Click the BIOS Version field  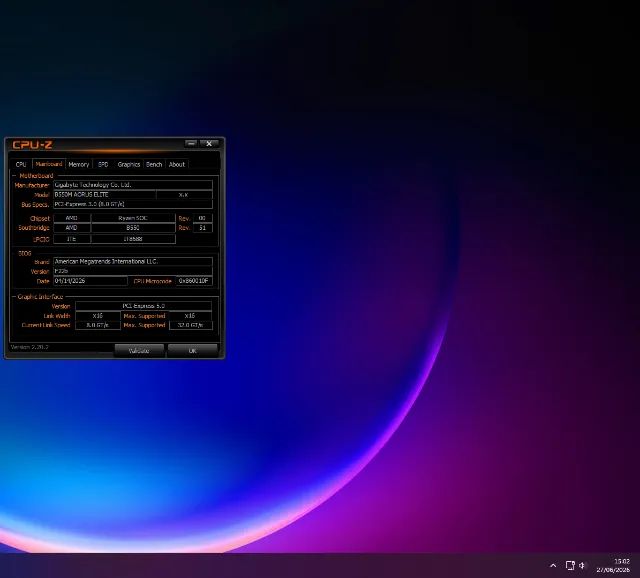click(133, 271)
